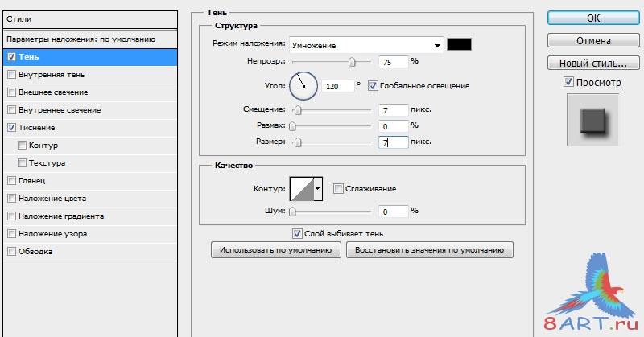The image size is (644, 337).
Task: Select the Наложение цвета style row
Action: 90,199
